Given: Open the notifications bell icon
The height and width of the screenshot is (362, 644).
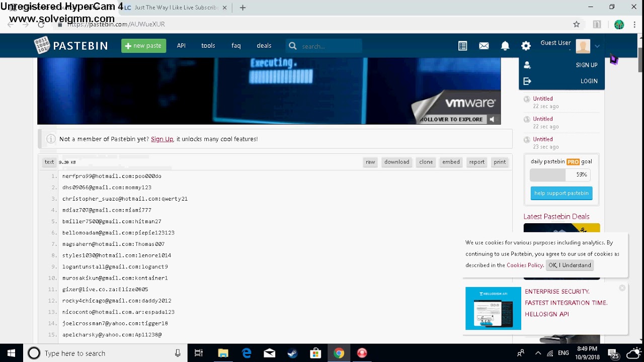Looking at the screenshot, I should (505, 46).
